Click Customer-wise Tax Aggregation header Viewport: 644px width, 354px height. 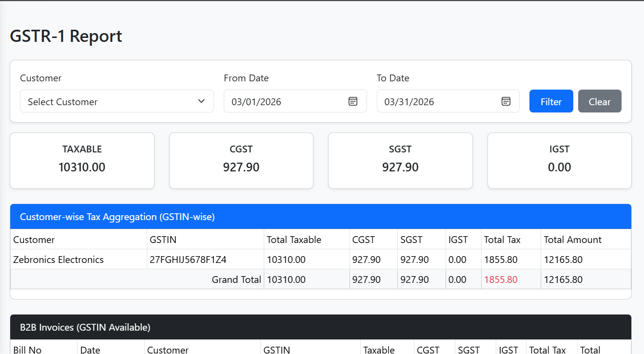(321, 217)
